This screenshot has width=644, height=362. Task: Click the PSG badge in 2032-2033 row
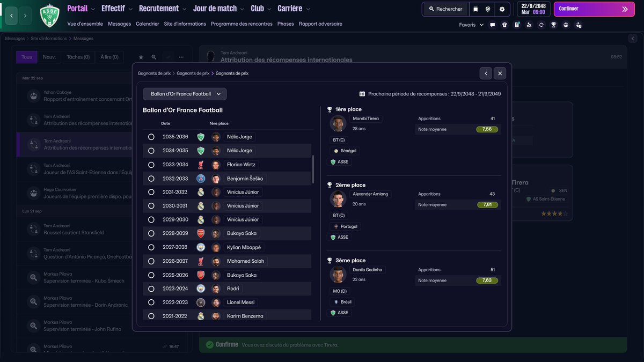click(x=201, y=179)
